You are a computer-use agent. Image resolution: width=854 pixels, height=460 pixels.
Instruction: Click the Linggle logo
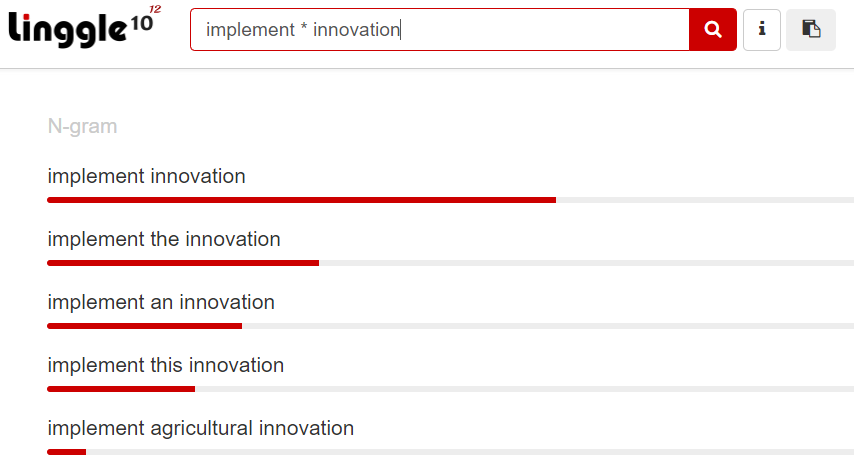tap(84, 26)
